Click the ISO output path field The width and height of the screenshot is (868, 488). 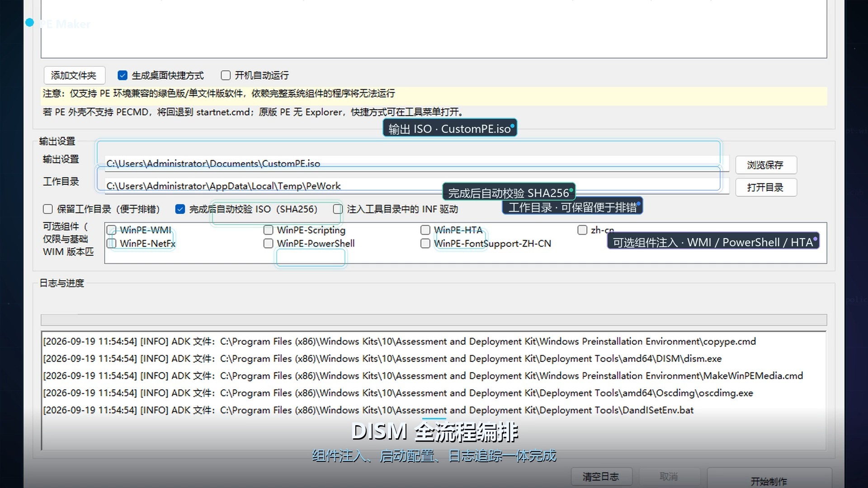(417, 164)
